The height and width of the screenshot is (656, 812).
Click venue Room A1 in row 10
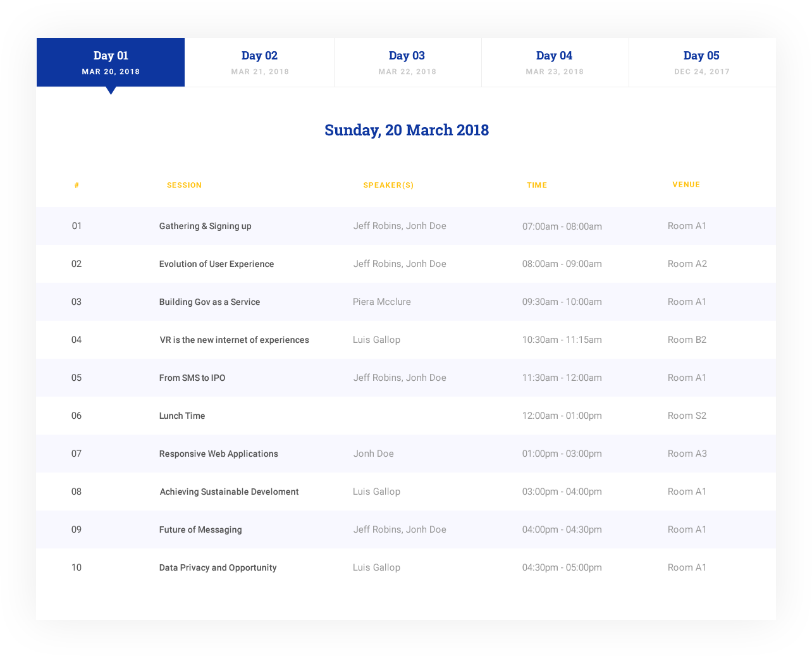687,567
